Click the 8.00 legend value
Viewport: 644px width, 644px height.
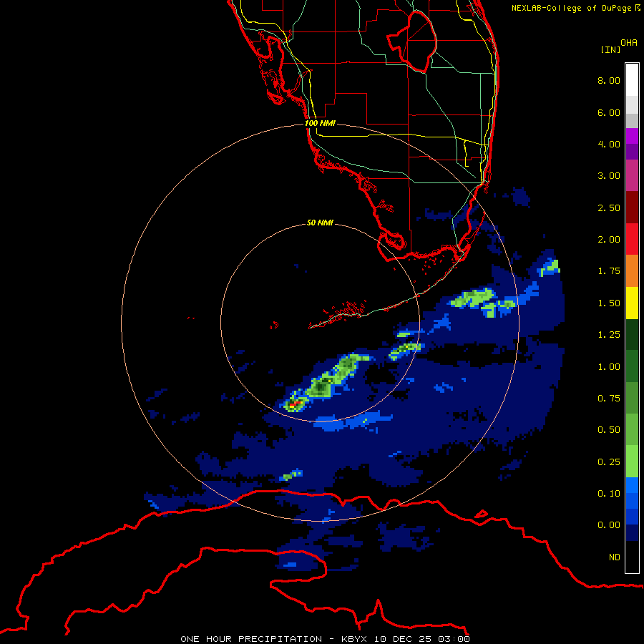click(609, 80)
